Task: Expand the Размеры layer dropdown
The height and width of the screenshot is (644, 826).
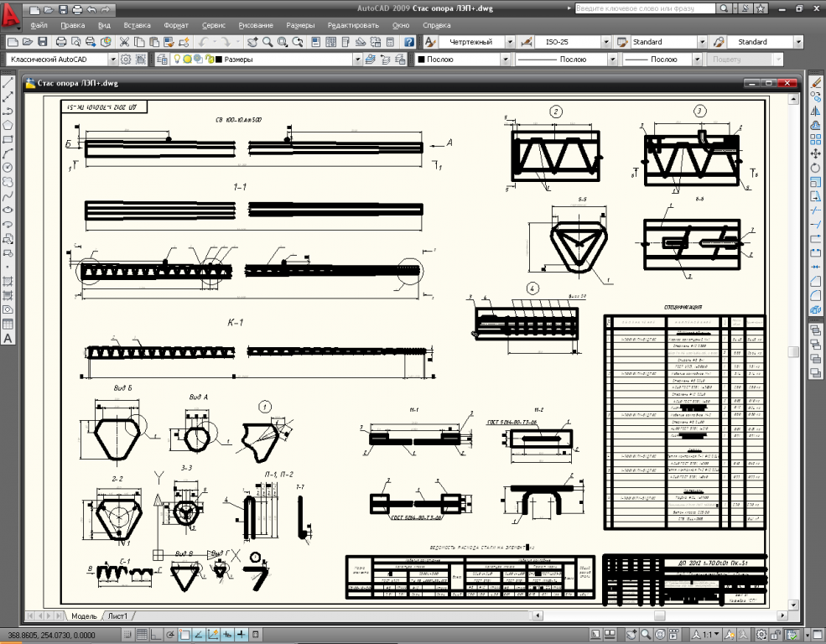Action: (x=357, y=60)
